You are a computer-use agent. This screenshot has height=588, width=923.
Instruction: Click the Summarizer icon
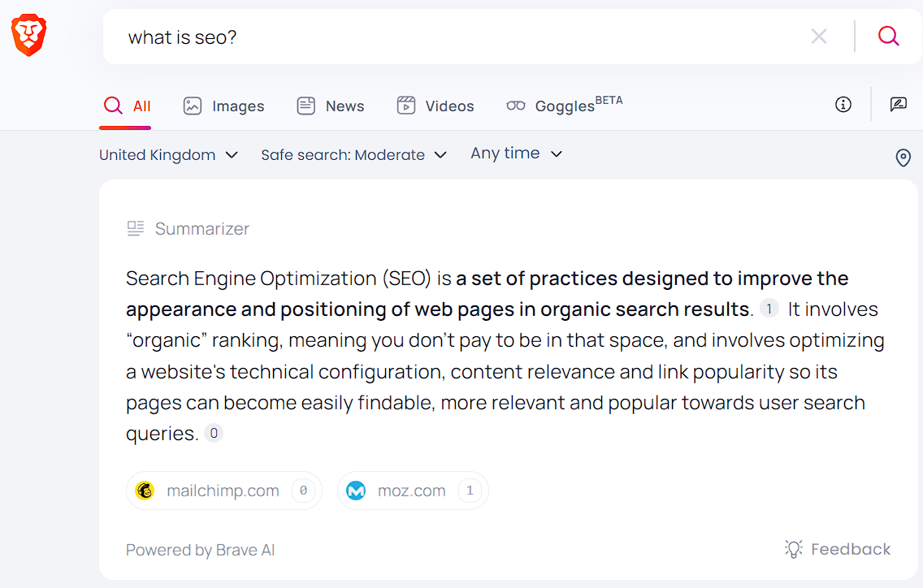(136, 229)
